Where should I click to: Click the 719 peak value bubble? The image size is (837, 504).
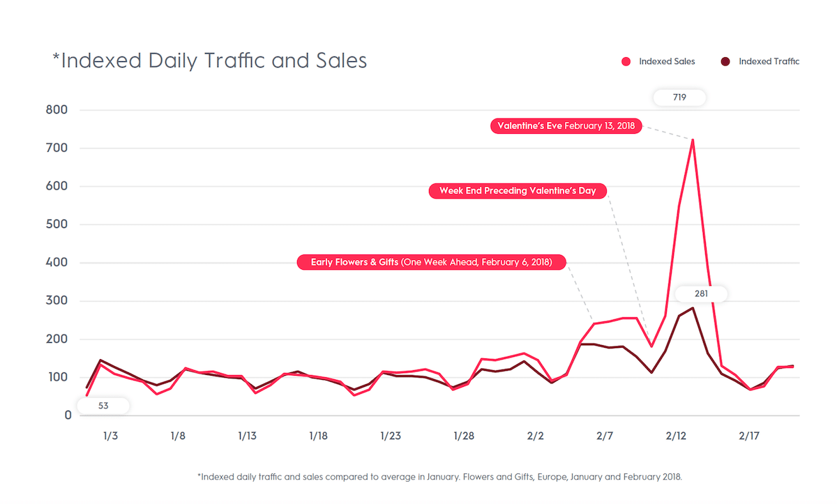coord(679,98)
